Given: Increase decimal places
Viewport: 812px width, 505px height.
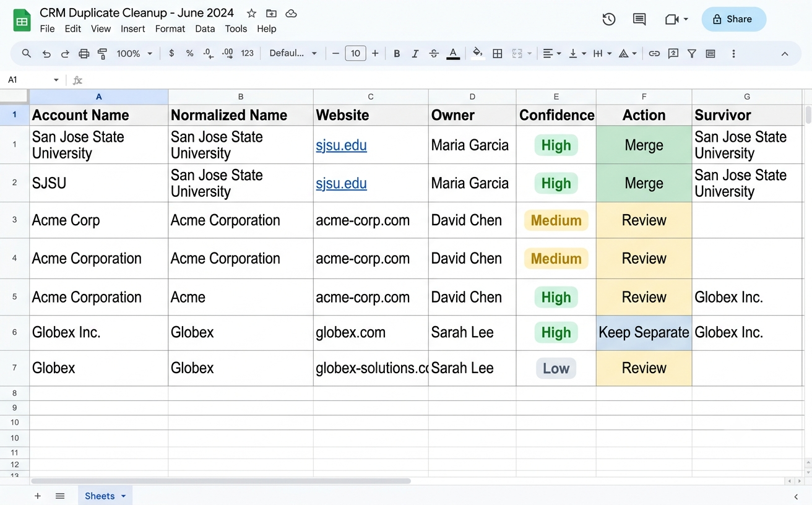Looking at the screenshot, I should pos(228,53).
